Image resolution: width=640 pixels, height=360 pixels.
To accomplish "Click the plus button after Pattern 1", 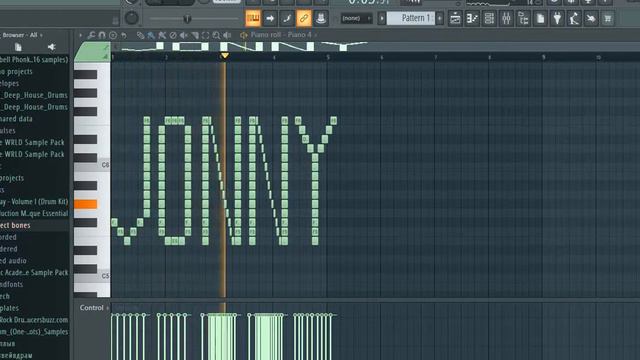I will click(440, 18).
